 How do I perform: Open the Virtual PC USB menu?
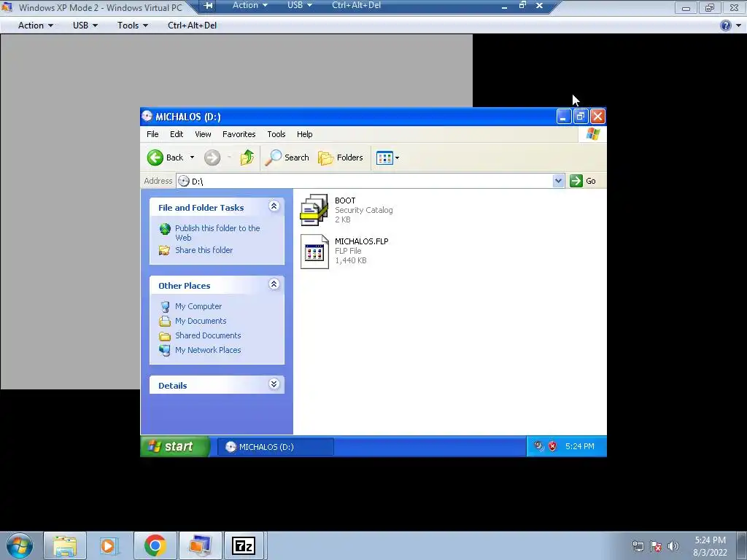pos(85,26)
